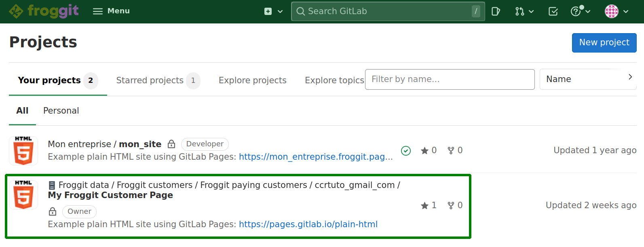Select the All sub-tab

[22, 111]
